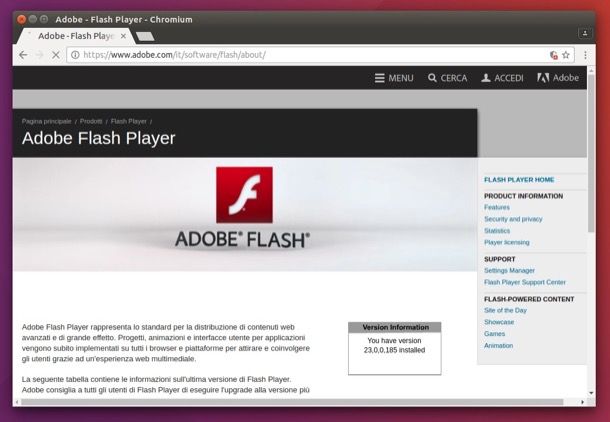This screenshot has width=610, height=422.
Task: Click the Adobe logo in header
Action: pyautogui.click(x=558, y=78)
